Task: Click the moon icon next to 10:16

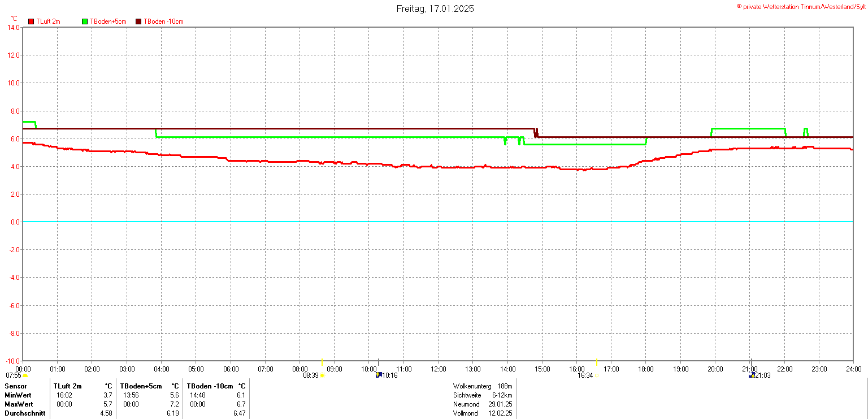Action: [378, 375]
